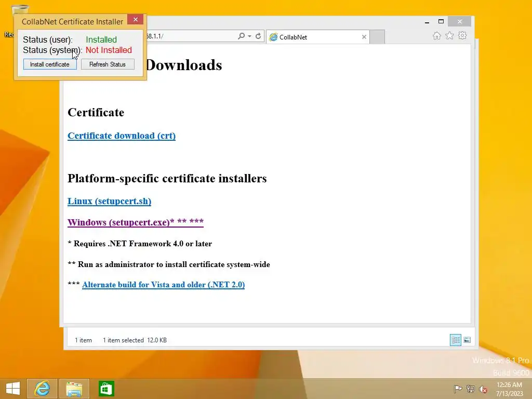This screenshot has width=532, height=399.
Task: Click the muted volume tray icon
Action: coord(483,389)
